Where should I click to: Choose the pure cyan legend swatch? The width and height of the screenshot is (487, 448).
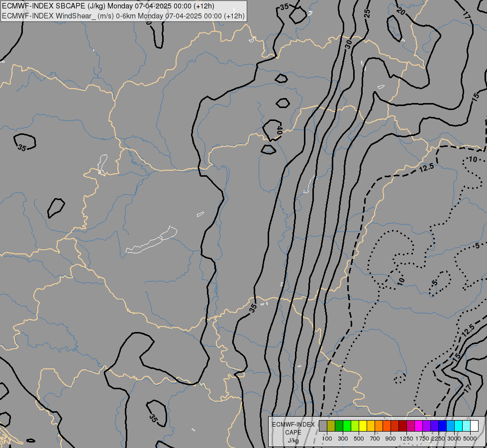point(459,426)
